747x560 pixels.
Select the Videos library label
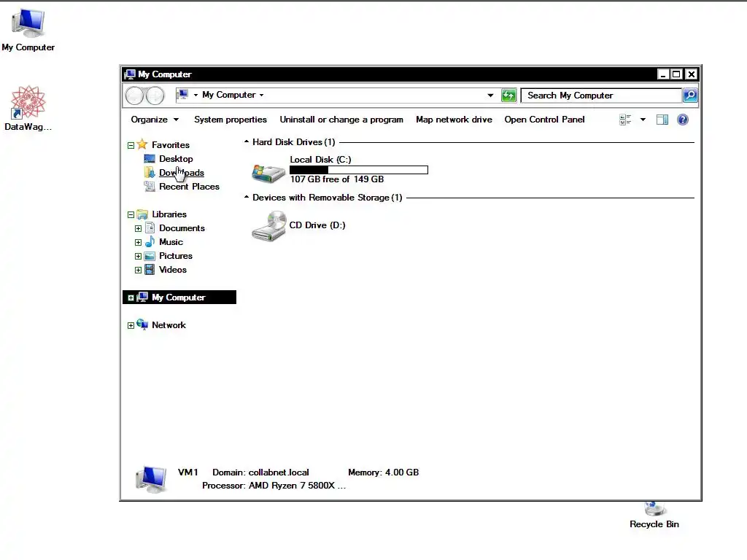pos(172,270)
